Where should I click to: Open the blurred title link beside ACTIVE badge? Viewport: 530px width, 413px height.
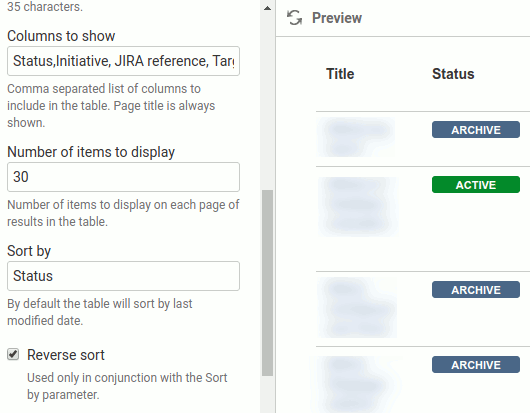358,206
